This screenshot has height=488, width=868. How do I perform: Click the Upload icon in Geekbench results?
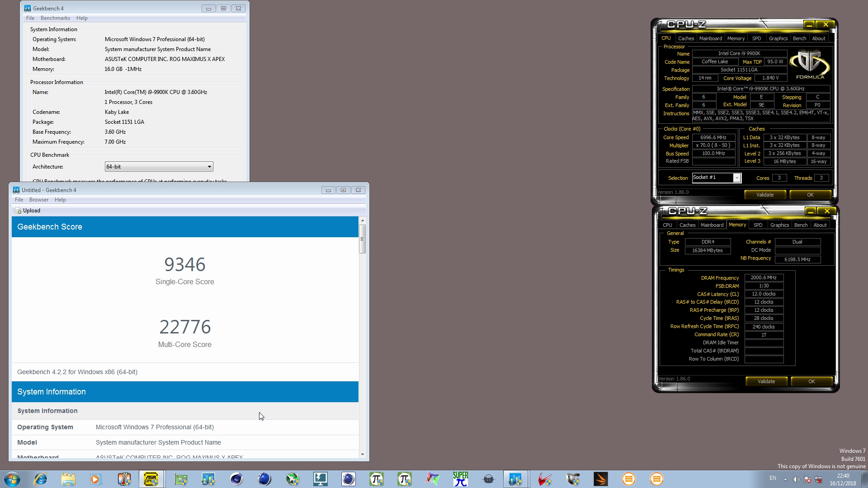19,211
